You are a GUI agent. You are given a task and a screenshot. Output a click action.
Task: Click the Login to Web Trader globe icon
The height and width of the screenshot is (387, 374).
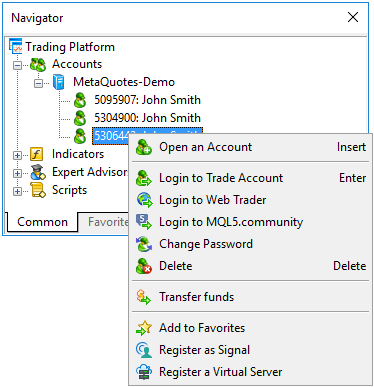pyautogui.click(x=144, y=200)
